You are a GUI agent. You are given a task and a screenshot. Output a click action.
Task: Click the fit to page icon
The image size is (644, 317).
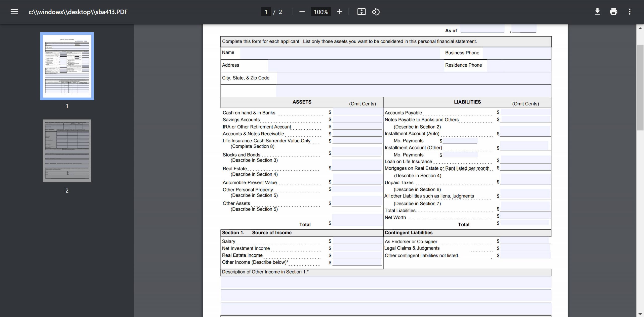pos(361,12)
